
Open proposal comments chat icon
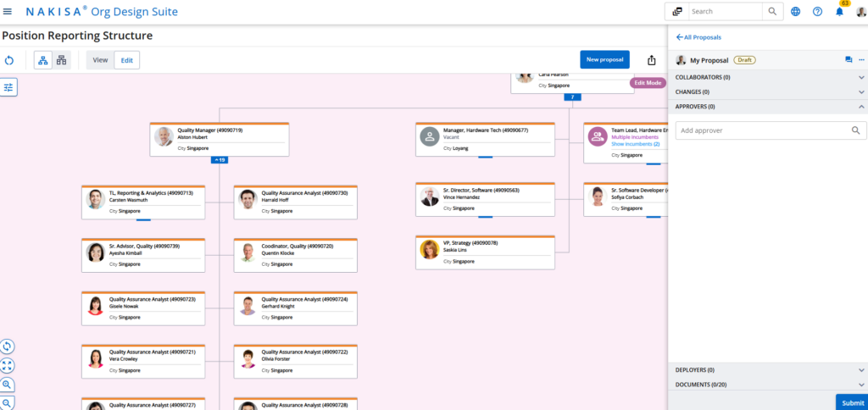849,60
